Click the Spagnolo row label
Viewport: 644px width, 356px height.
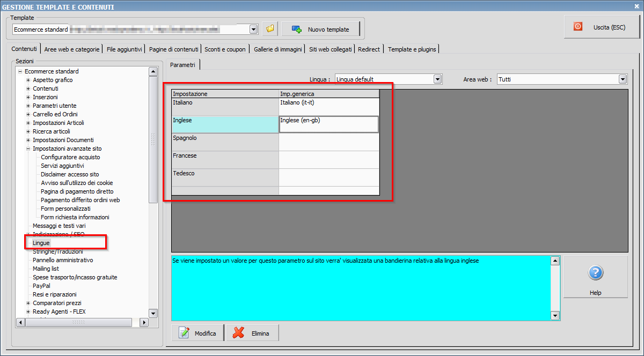click(x=225, y=142)
